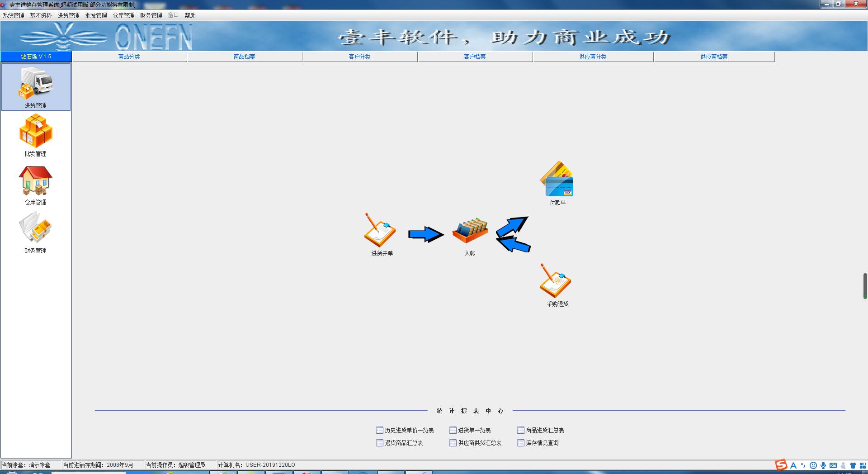The height and width of the screenshot is (474, 868).
Task: Click the 商品档案 button
Action: pos(245,57)
